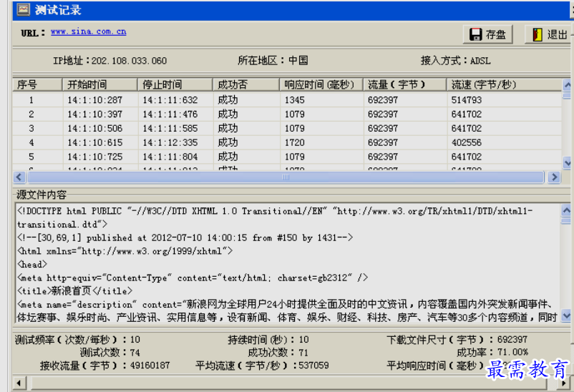
Task: Click response time value 1720
Action: 294,142
